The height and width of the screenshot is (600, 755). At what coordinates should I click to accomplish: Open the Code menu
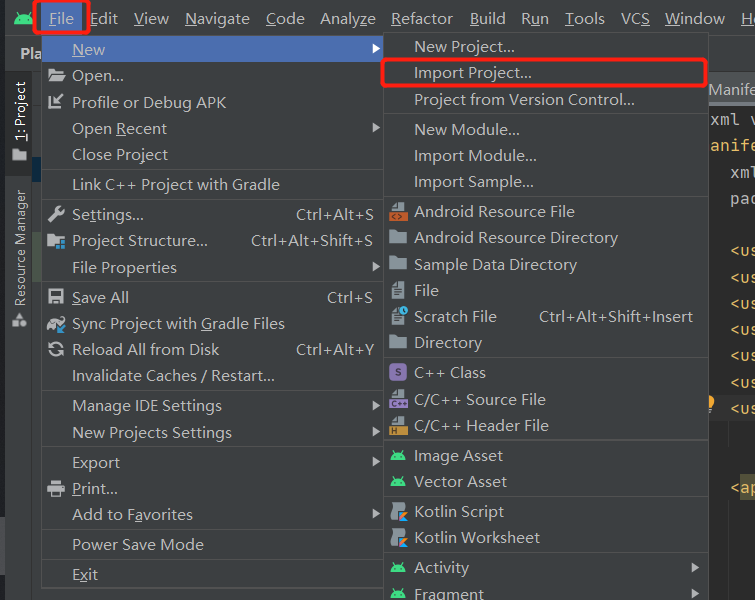tap(285, 18)
